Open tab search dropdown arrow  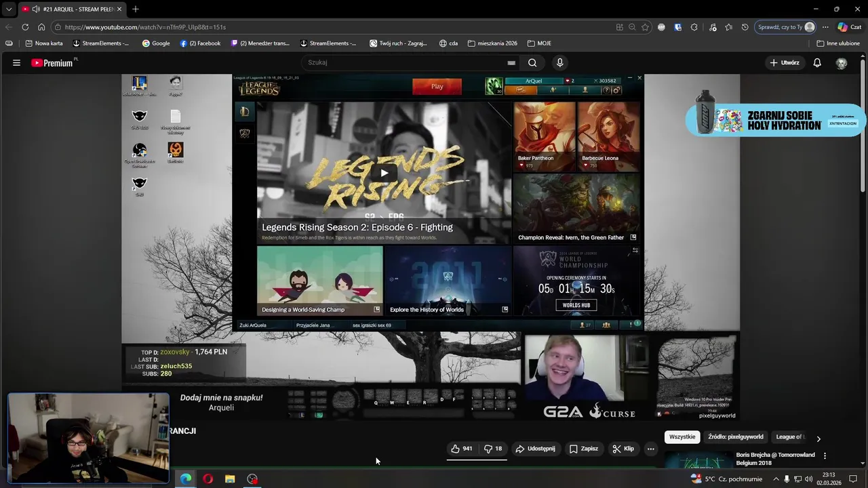click(9, 9)
